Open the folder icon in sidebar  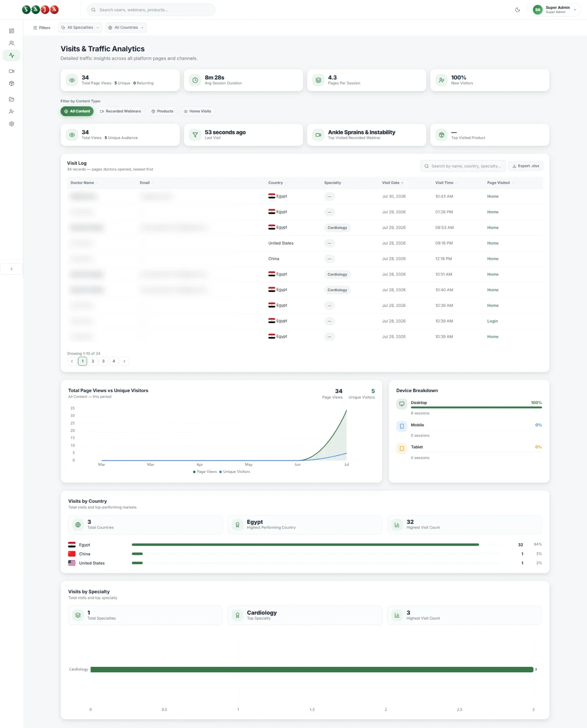[x=11, y=99]
